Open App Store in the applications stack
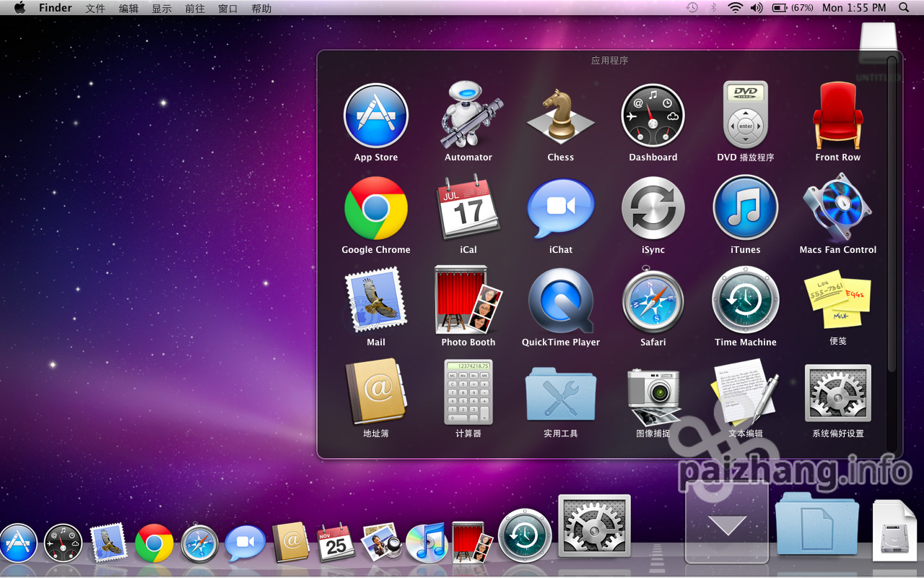 pos(376,116)
